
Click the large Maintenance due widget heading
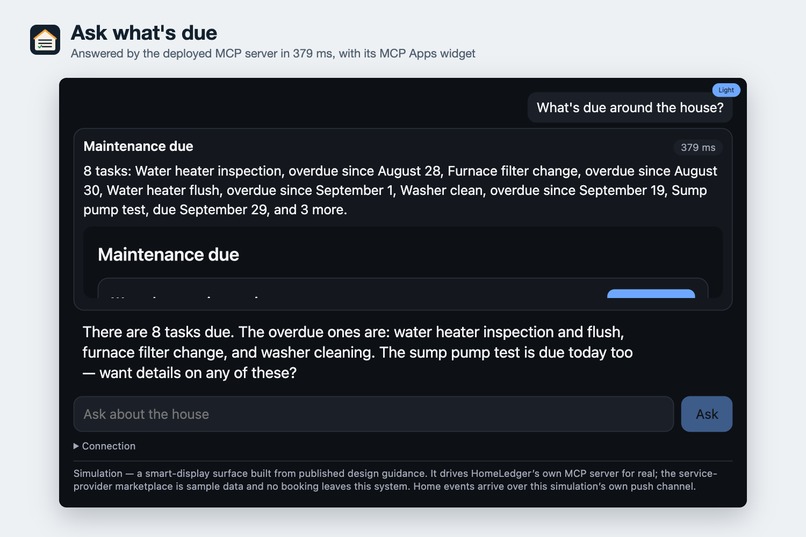pos(169,255)
